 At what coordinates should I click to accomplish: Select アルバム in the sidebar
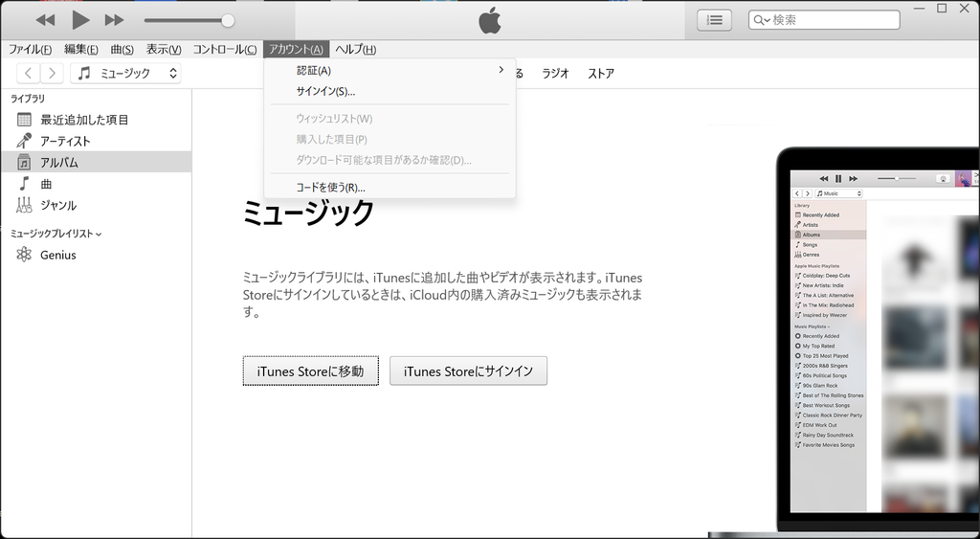click(97, 163)
